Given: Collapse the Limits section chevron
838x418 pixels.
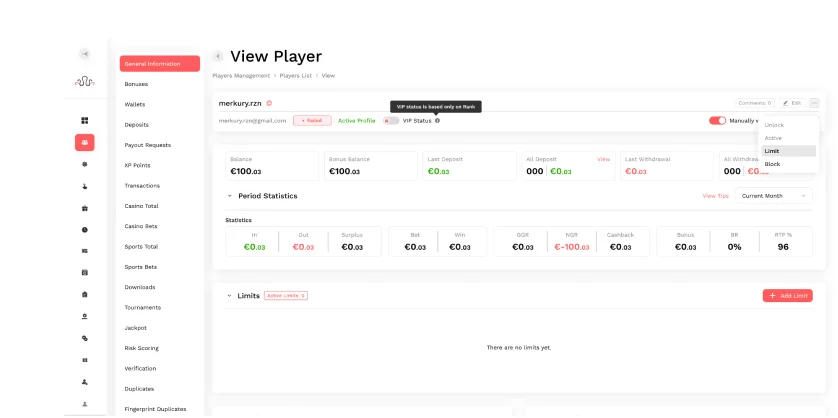Looking at the screenshot, I should 229,296.
